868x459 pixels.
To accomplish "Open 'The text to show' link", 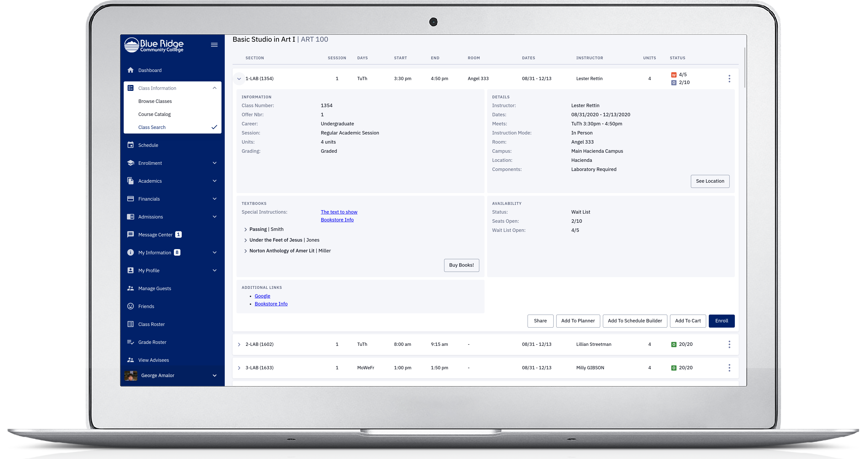I will pyautogui.click(x=339, y=212).
